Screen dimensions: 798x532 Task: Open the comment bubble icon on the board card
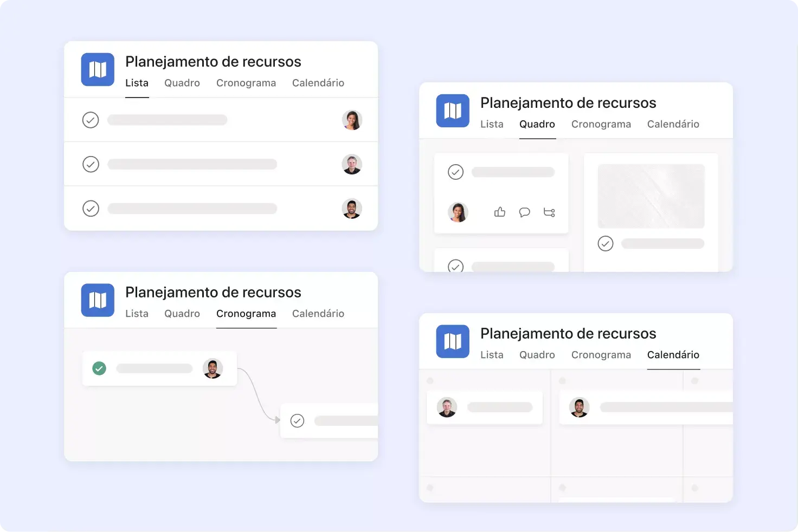(524, 212)
